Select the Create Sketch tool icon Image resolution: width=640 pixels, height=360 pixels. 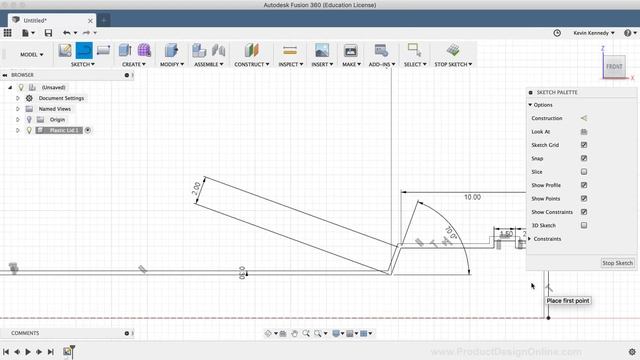coord(65,50)
